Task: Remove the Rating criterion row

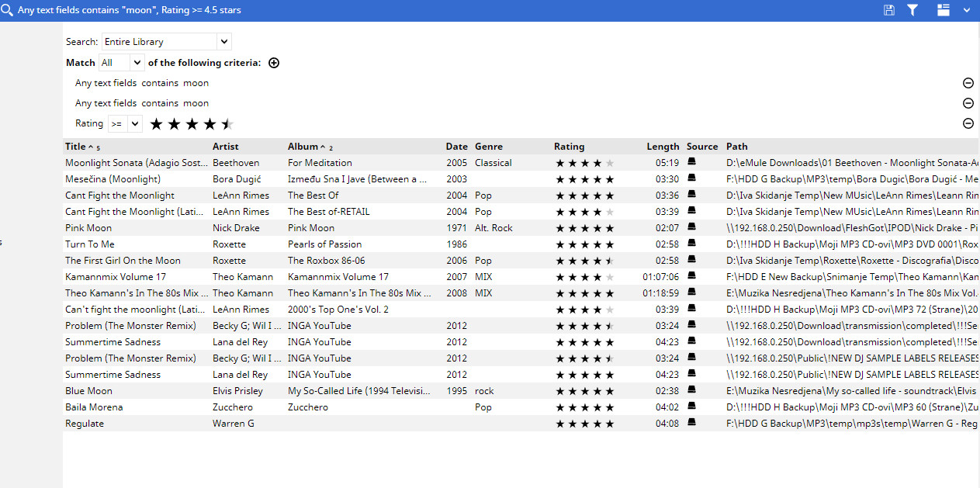Action: click(968, 123)
